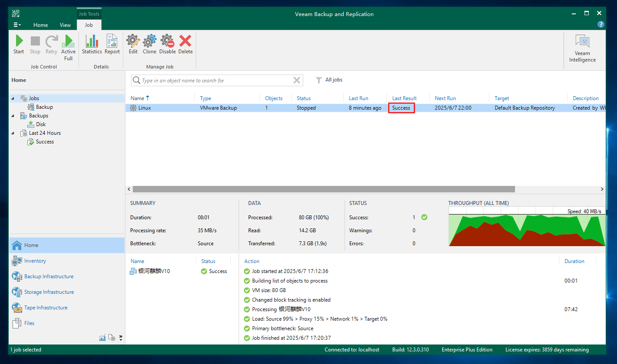Start the selected backup job
Screen dimensions: 617x364
click(x=19, y=45)
